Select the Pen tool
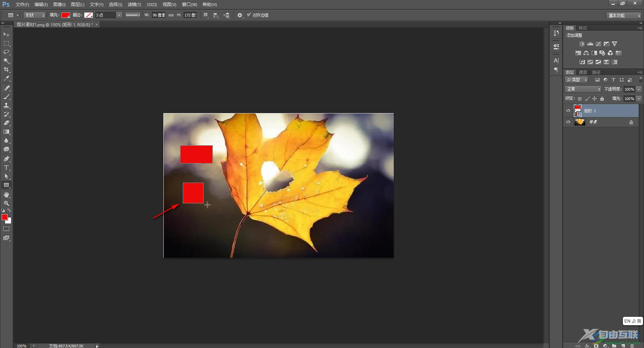The width and height of the screenshot is (644, 348). [x=6, y=159]
